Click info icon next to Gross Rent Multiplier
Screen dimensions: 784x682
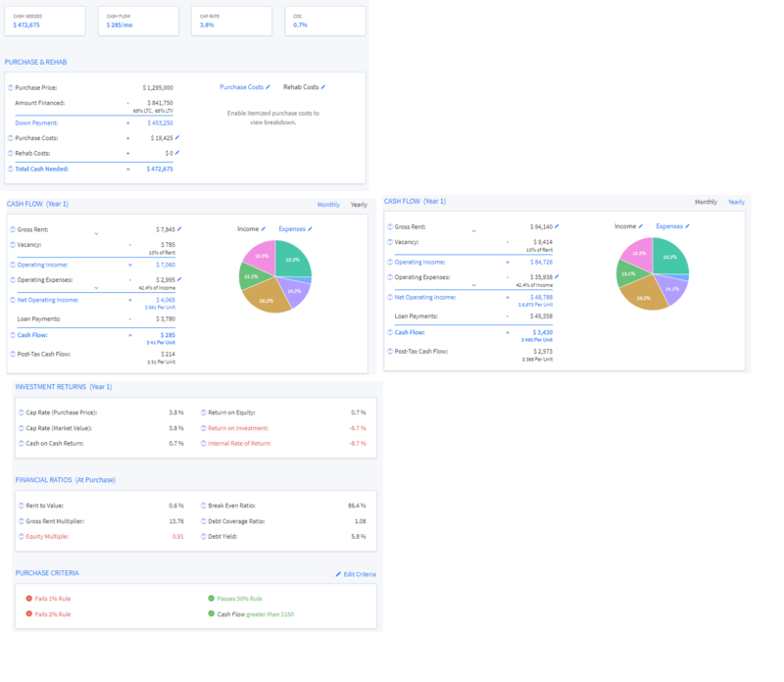22,521
